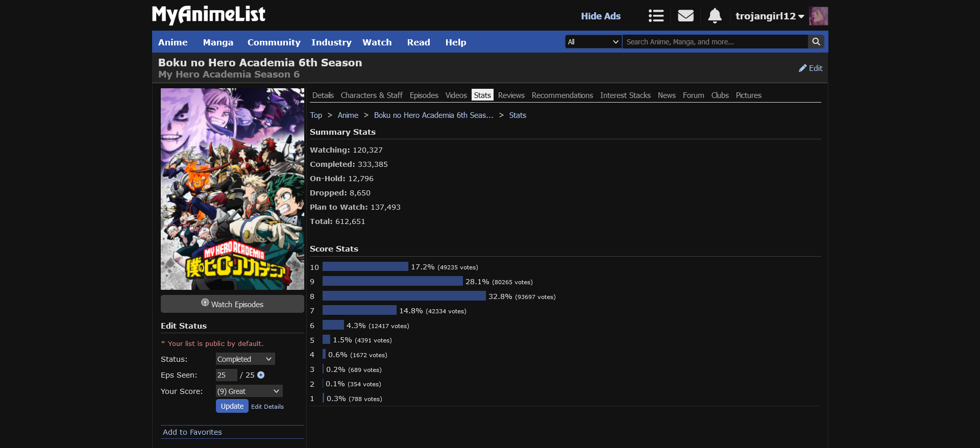Click the user profile avatar
Screen dimensions: 980x448
[x=818, y=16]
